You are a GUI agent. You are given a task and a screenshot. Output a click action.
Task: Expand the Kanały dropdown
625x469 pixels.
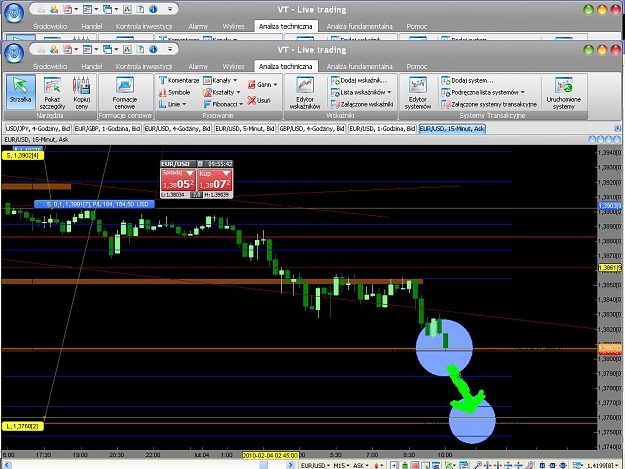[x=220, y=80]
